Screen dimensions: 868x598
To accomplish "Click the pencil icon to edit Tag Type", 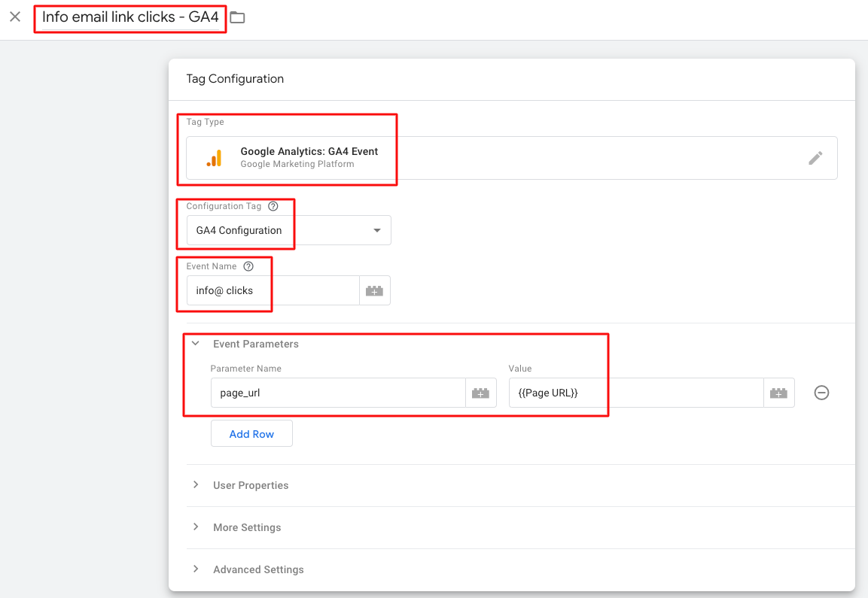I will tap(815, 158).
